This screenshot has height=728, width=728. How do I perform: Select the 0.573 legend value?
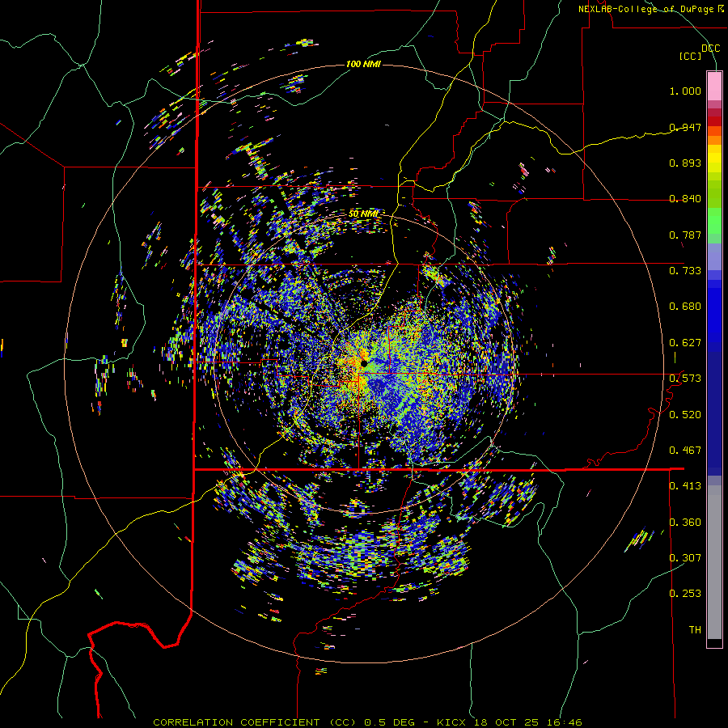tap(685, 379)
